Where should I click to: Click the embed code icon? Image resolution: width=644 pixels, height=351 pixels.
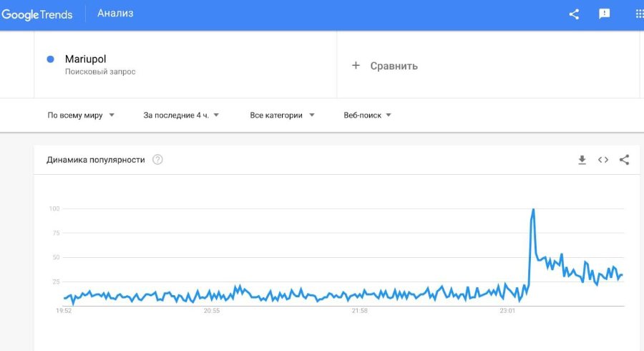[x=603, y=160]
